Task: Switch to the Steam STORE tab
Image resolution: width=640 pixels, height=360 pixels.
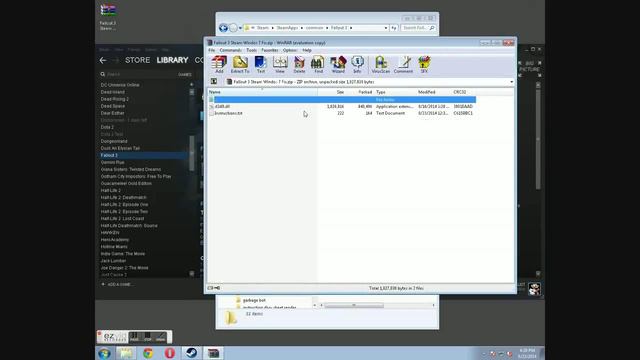Action: tap(138, 60)
